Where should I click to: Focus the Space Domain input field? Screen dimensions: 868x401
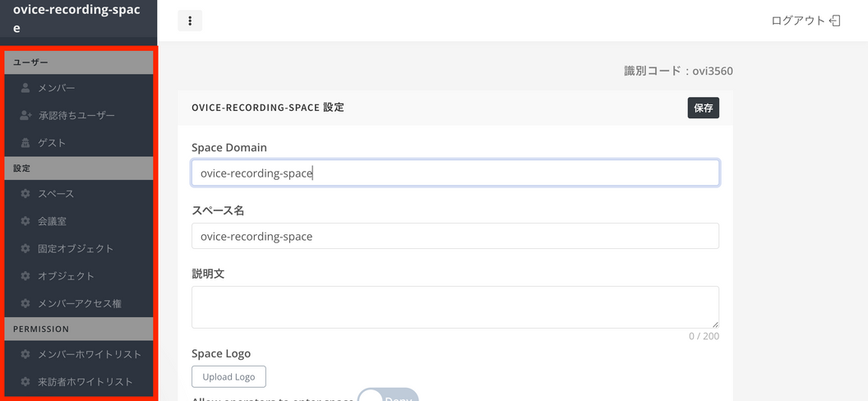455,173
